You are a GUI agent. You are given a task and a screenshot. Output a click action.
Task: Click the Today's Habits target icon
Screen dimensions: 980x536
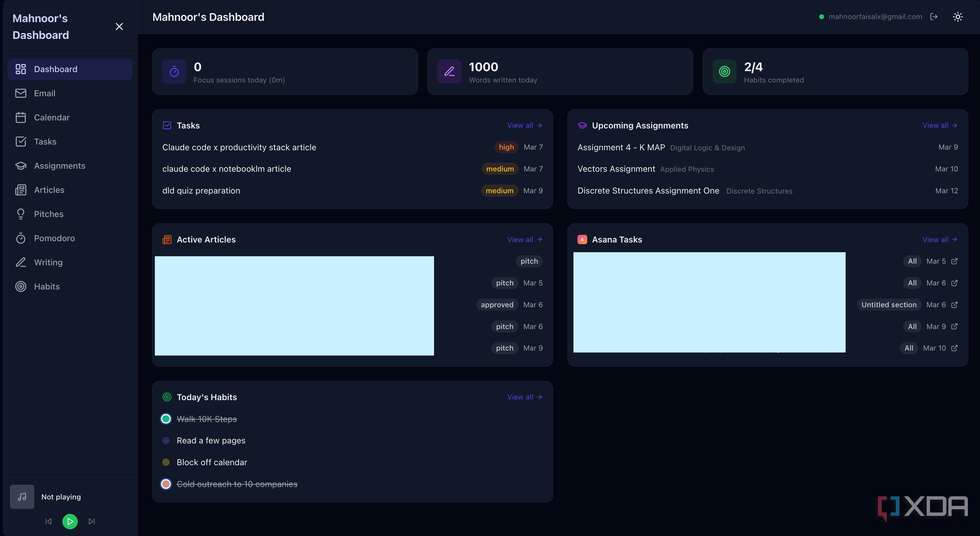pos(167,397)
